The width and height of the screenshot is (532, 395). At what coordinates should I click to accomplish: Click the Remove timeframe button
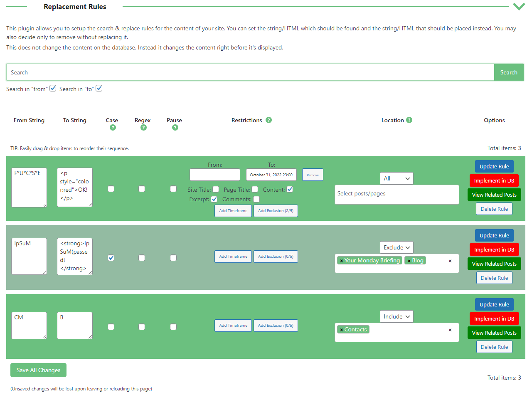click(x=313, y=175)
